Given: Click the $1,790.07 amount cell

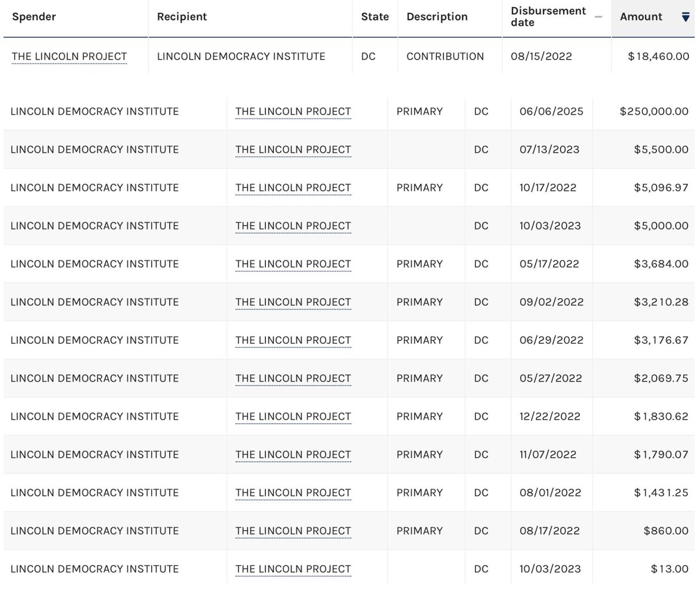Looking at the screenshot, I should 661,454.
